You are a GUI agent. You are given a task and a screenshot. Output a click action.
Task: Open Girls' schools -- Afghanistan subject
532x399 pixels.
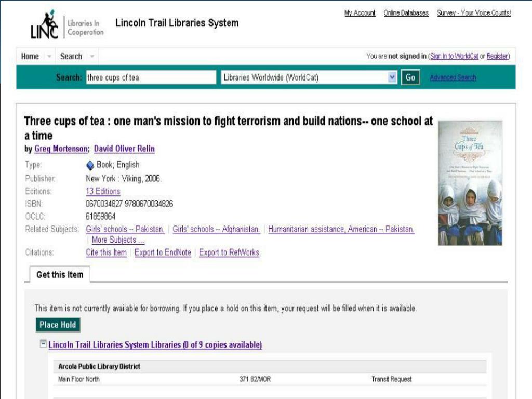pos(216,229)
